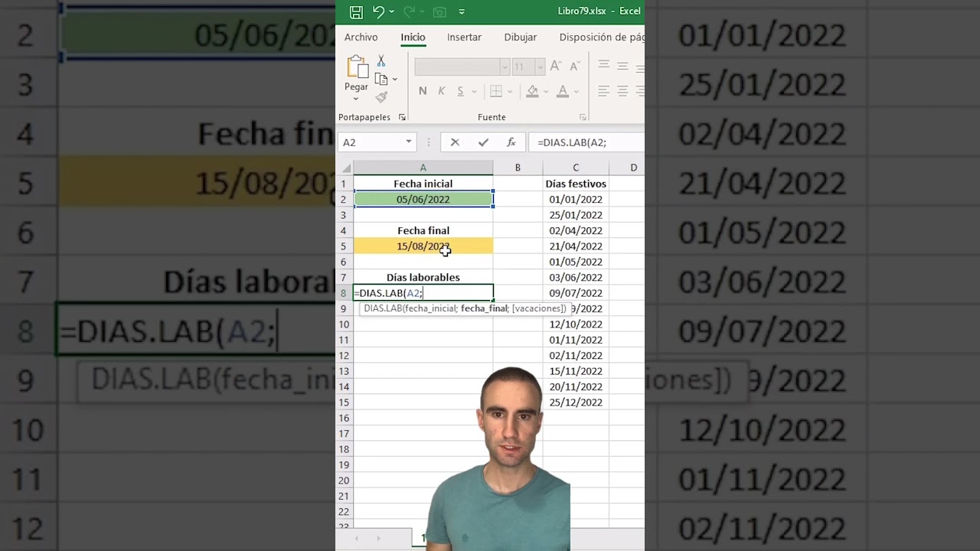The height and width of the screenshot is (551, 980).
Task: Toggle bold (N) formatting
Action: (x=423, y=91)
